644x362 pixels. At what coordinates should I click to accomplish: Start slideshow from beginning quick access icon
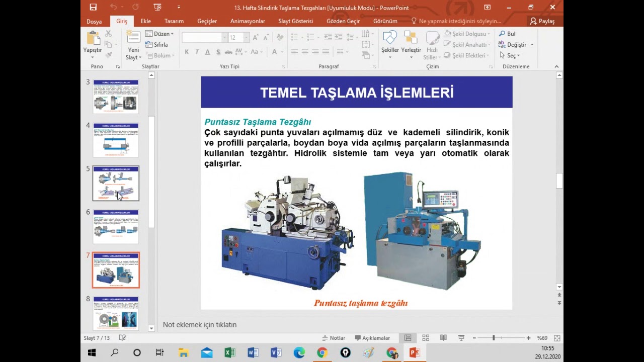[158, 7]
